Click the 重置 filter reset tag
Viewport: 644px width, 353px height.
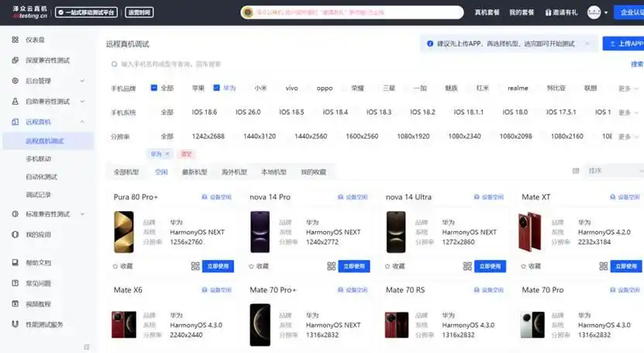pos(187,154)
